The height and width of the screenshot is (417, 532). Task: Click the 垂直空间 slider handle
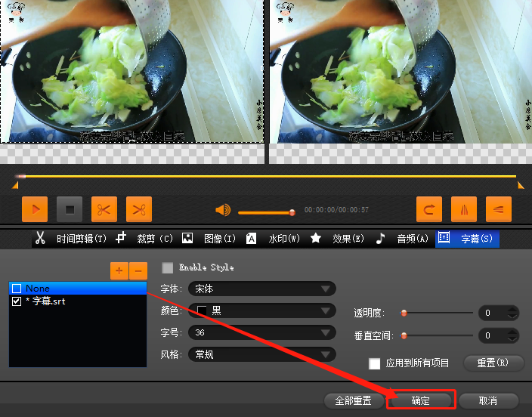(x=404, y=335)
